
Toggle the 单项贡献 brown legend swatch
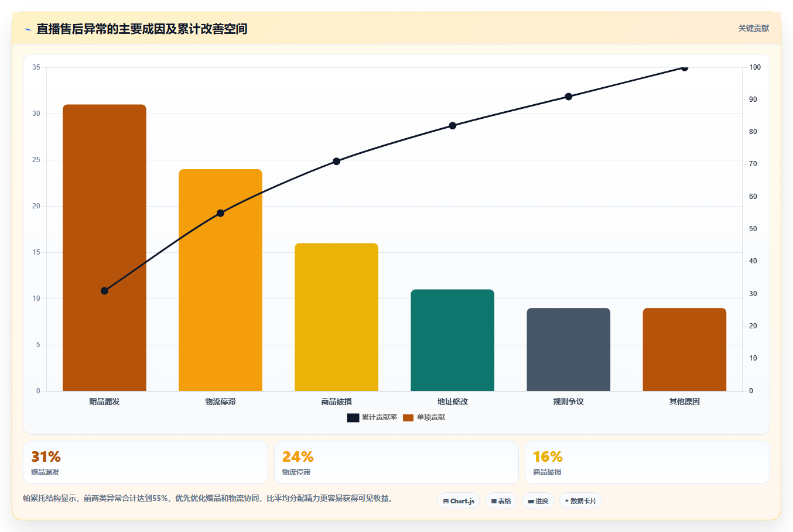coord(408,418)
